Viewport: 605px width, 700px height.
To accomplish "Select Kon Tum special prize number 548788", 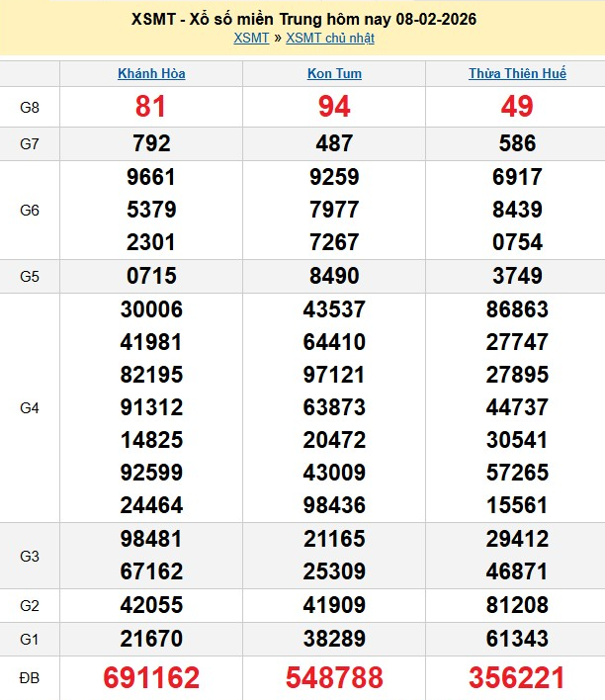I will click(334, 678).
